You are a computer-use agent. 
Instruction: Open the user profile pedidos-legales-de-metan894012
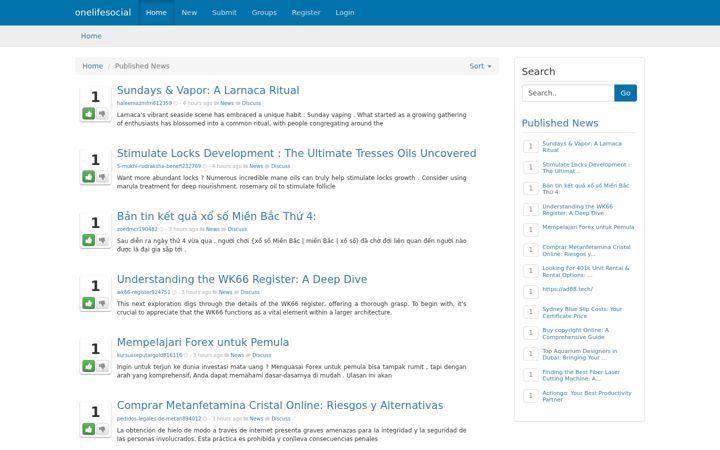(x=159, y=419)
